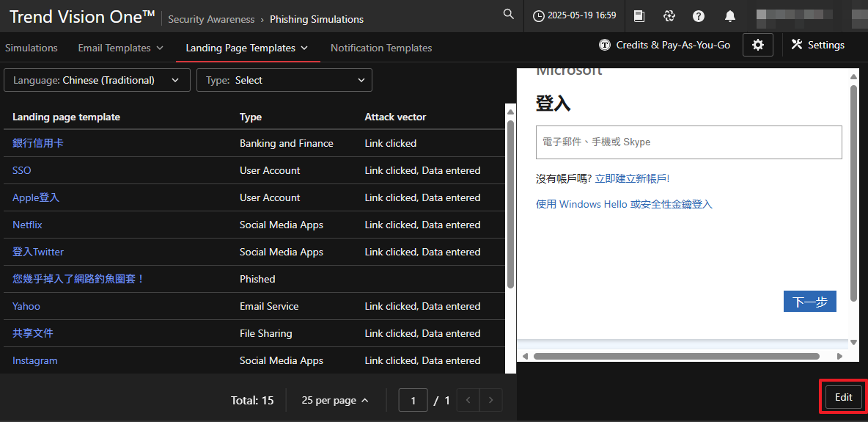Image resolution: width=868 pixels, height=422 pixels.
Task: Open the Netflix landing page template
Action: tap(27, 225)
